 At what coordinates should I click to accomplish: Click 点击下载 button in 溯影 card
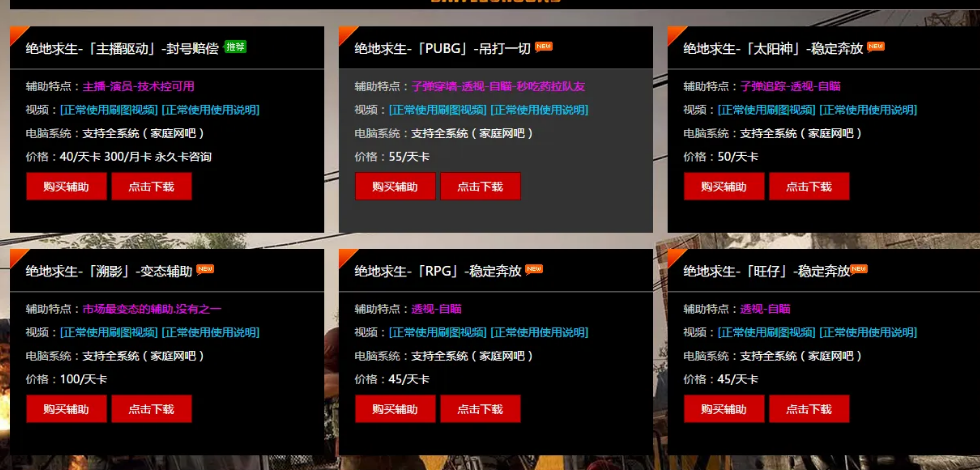click(151, 409)
